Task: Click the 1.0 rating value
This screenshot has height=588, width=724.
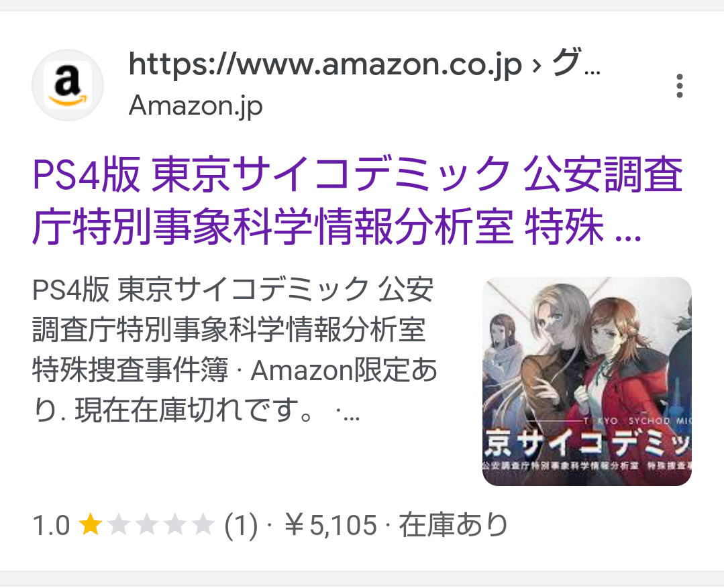Action: coord(51,526)
